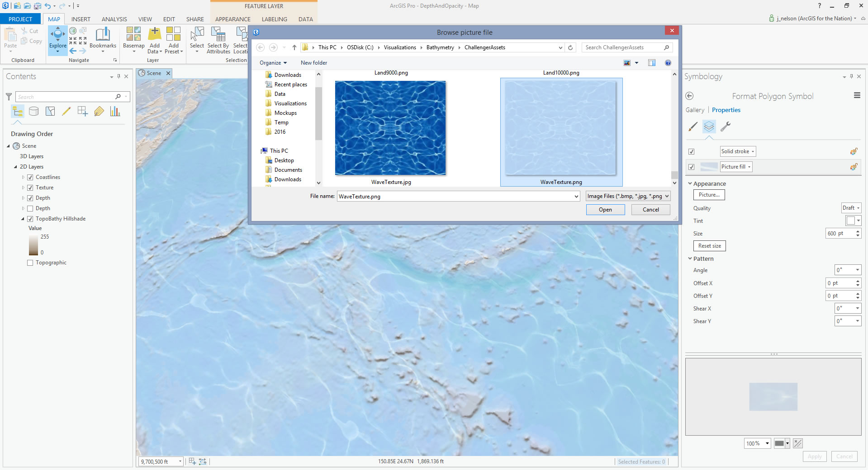Open the Gallery tab in Symbology
The width and height of the screenshot is (868, 470).
click(x=695, y=110)
